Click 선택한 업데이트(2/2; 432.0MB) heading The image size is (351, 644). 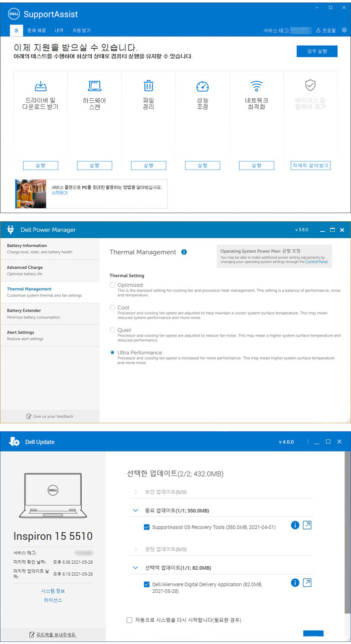tap(175, 473)
